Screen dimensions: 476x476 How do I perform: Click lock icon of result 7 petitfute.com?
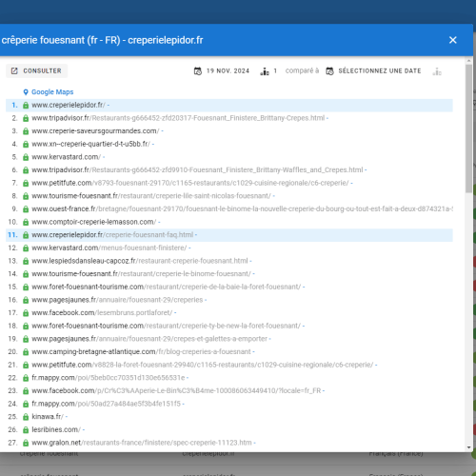26,184
